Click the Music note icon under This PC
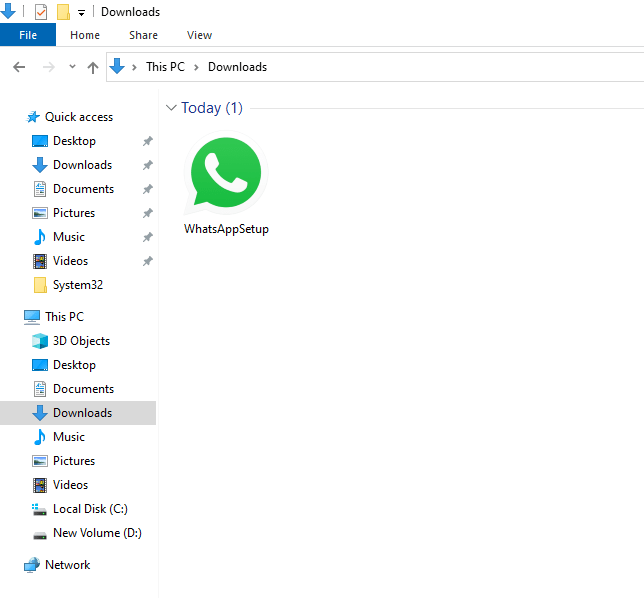 39,437
